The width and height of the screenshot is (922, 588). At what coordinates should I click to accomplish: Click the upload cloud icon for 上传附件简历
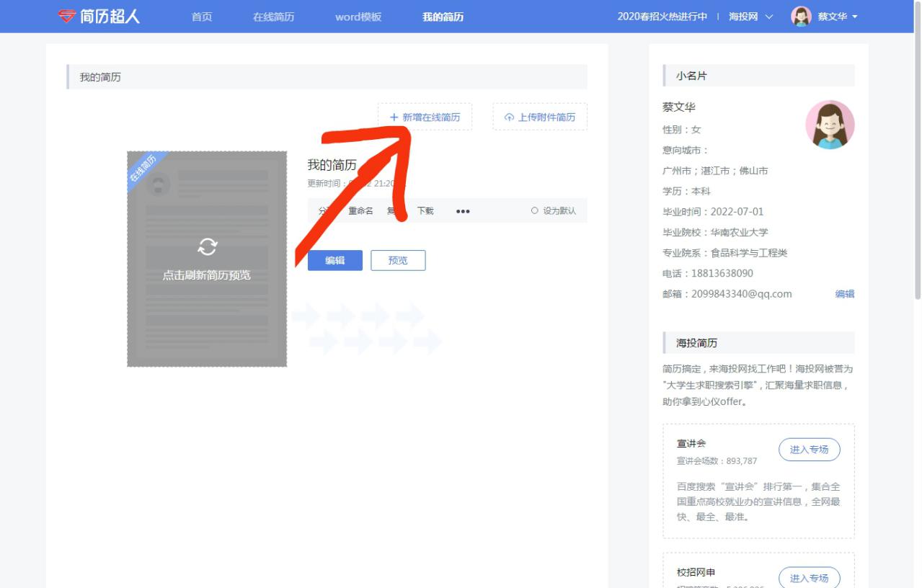click(x=509, y=117)
